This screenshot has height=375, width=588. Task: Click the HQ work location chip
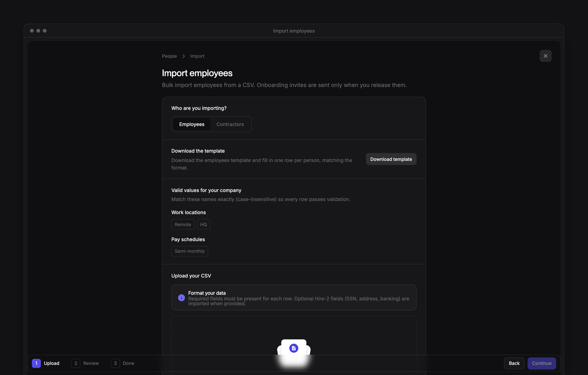pos(203,224)
